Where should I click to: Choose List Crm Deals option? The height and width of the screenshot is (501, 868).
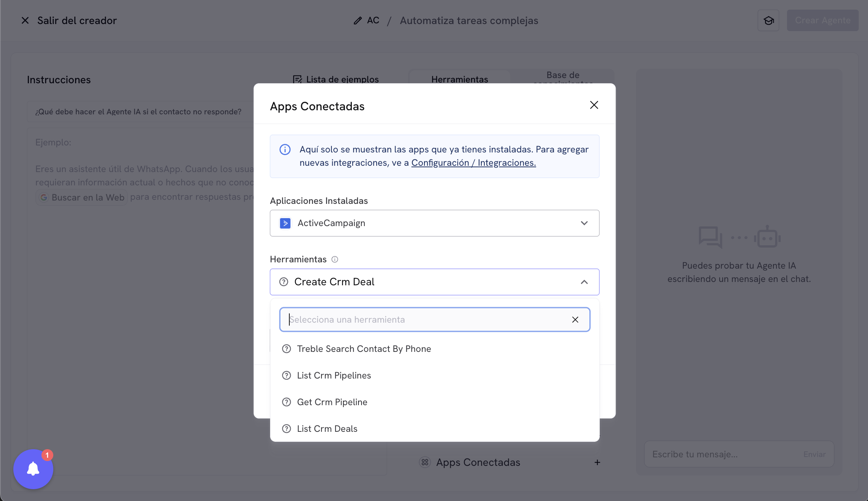(434, 429)
